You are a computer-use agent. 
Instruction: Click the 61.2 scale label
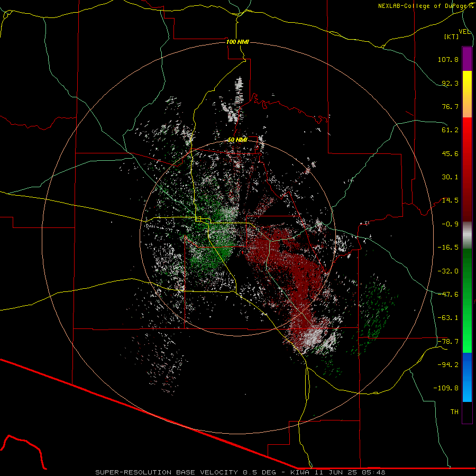point(450,130)
